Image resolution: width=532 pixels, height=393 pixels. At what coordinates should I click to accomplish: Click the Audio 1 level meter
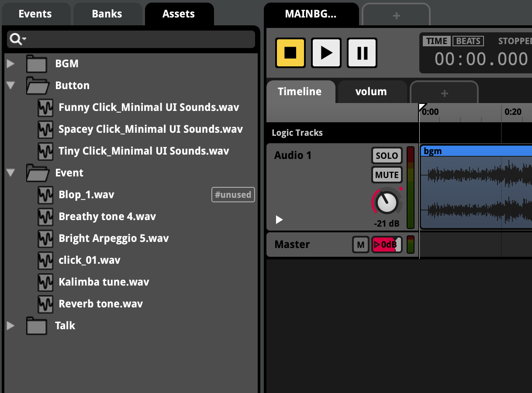411,188
